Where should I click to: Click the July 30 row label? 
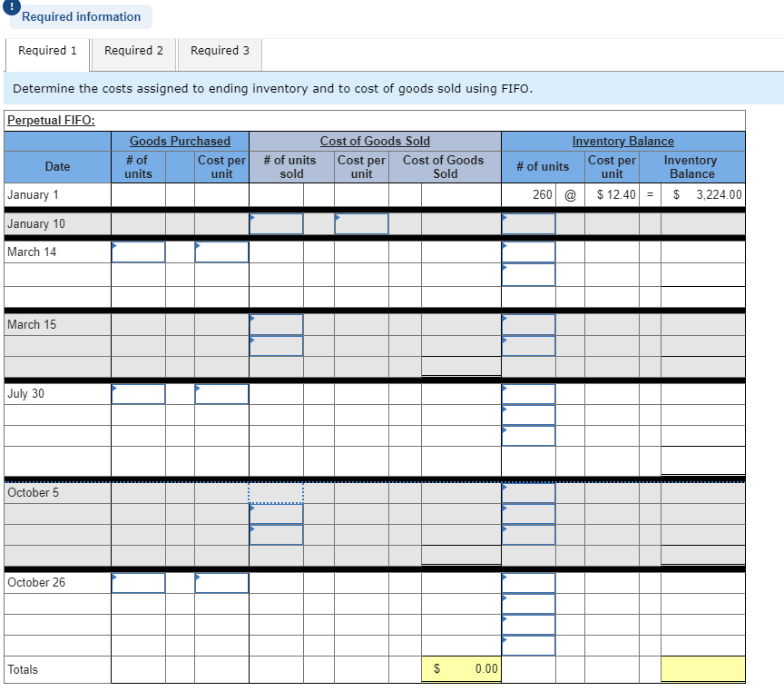pos(25,394)
